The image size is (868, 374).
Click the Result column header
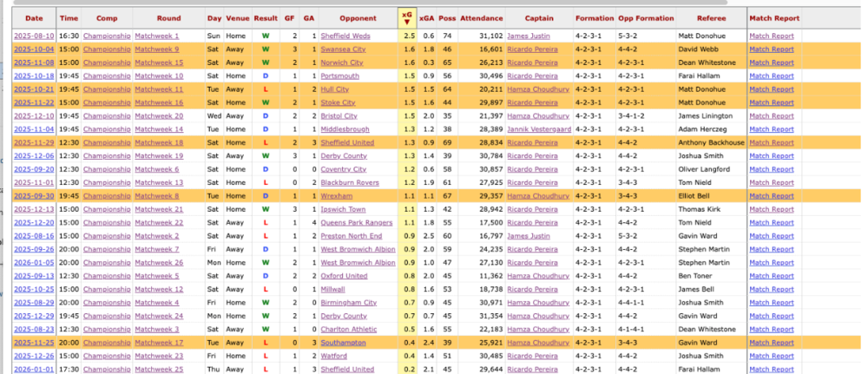(266, 18)
